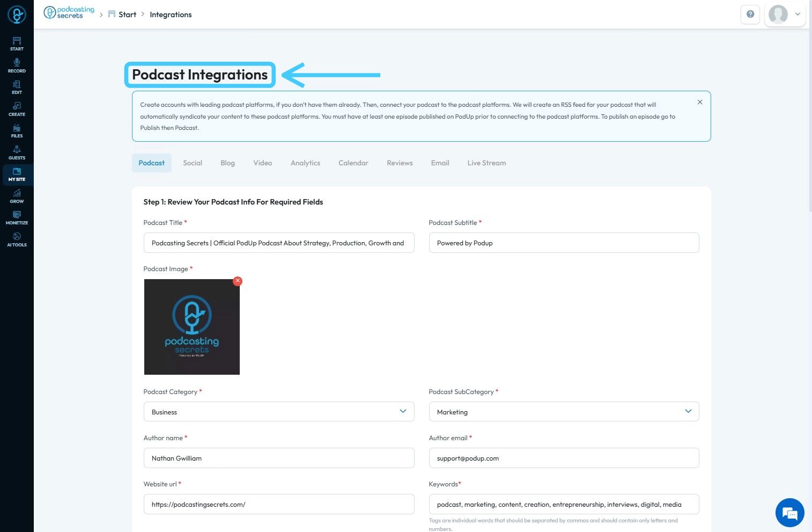Open the help question mark icon

[x=750, y=14]
